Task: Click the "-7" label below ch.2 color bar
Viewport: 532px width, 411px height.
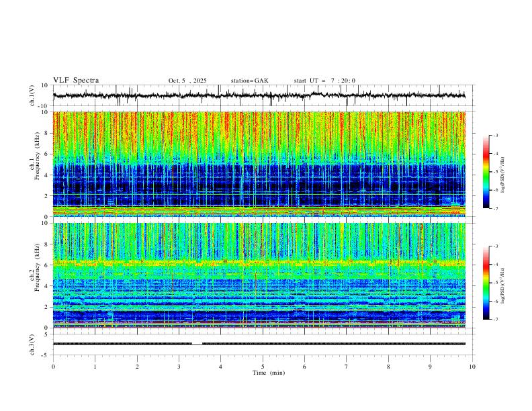Action: tap(495, 320)
